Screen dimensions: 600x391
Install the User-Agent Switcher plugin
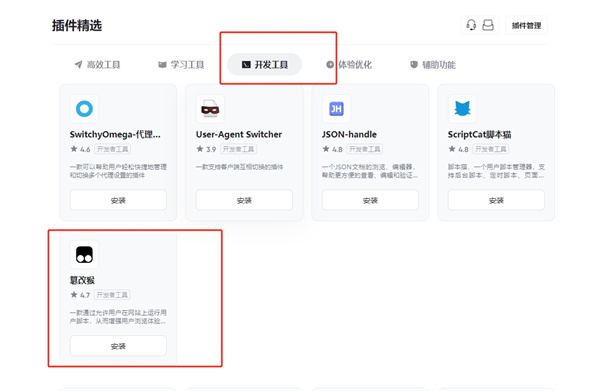(x=244, y=200)
